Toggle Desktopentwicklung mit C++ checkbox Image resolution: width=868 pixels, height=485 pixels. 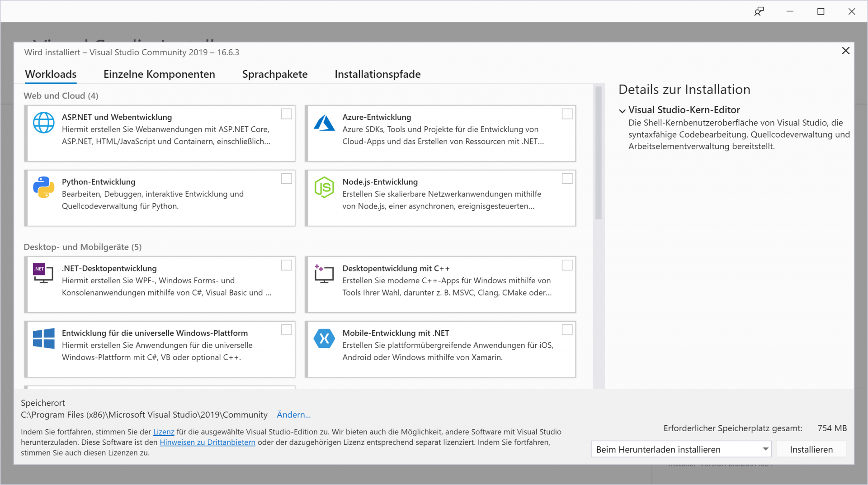coord(567,265)
